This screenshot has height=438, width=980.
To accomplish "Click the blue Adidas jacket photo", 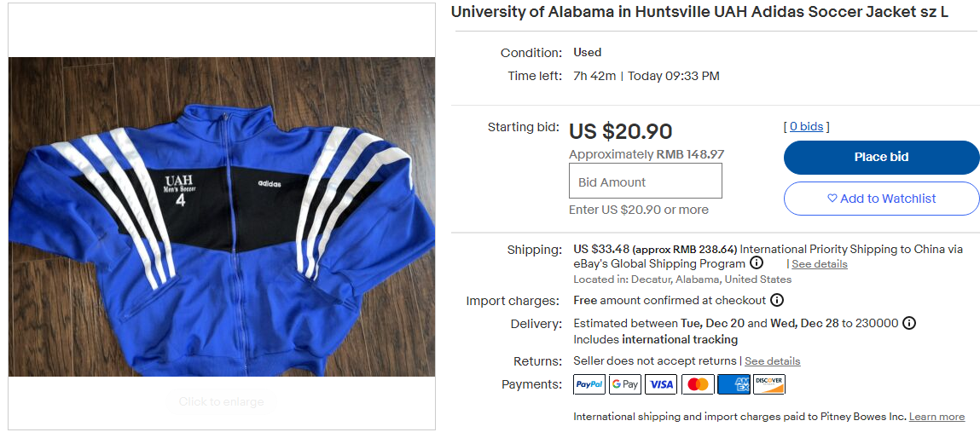I will 222,217.
